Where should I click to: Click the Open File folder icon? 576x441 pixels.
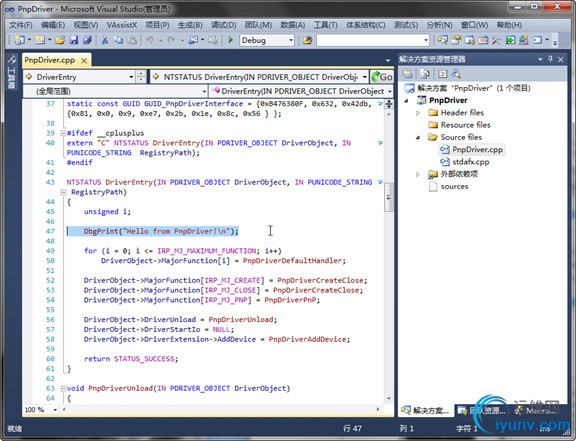[60, 40]
